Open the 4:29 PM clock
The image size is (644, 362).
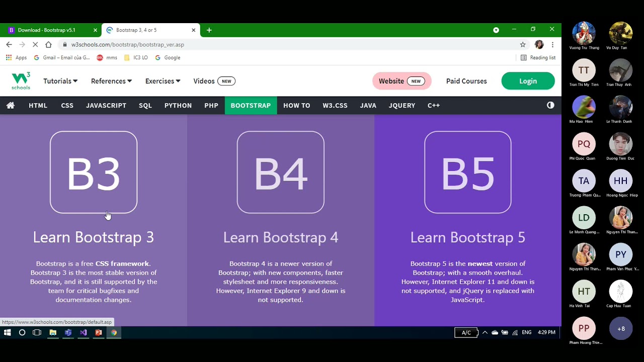pyautogui.click(x=546, y=332)
